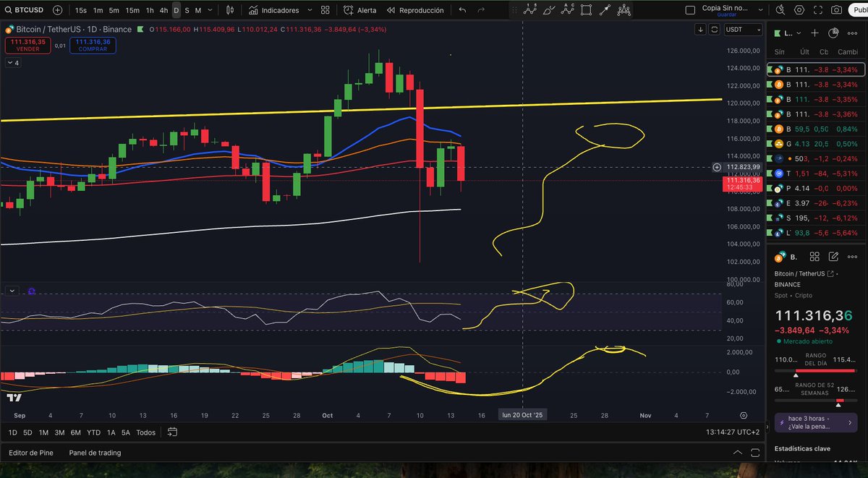Open the Panel de trading tab
868x478 pixels.
click(95, 453)
